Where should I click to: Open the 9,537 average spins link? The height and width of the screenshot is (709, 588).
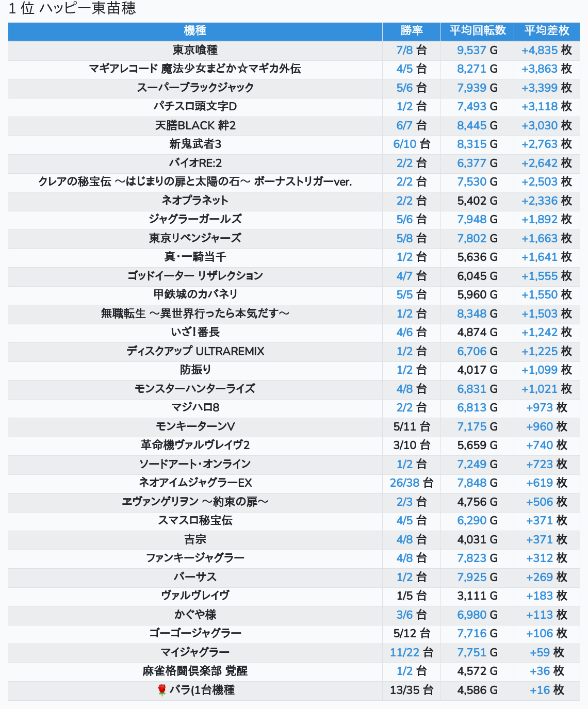pos(471,50)
